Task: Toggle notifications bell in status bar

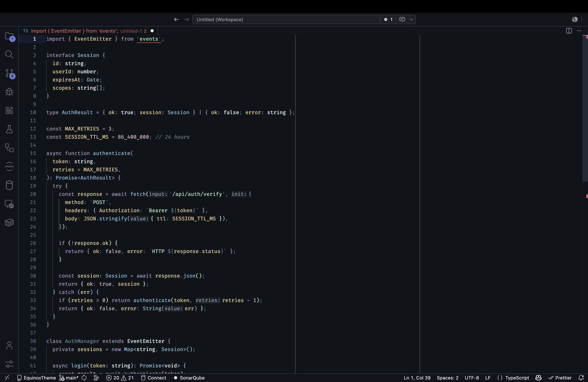Action: pyautogui.click(x=581, y=378)
